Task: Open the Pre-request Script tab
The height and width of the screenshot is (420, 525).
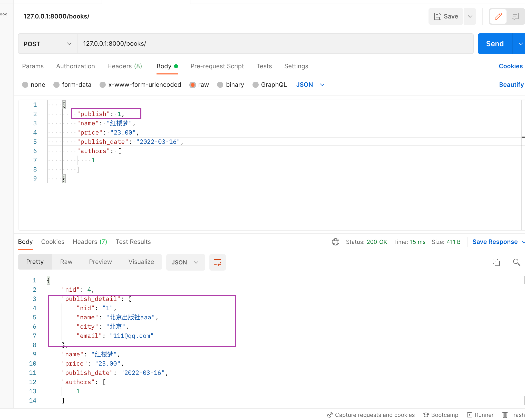Action: pos(217,66)
